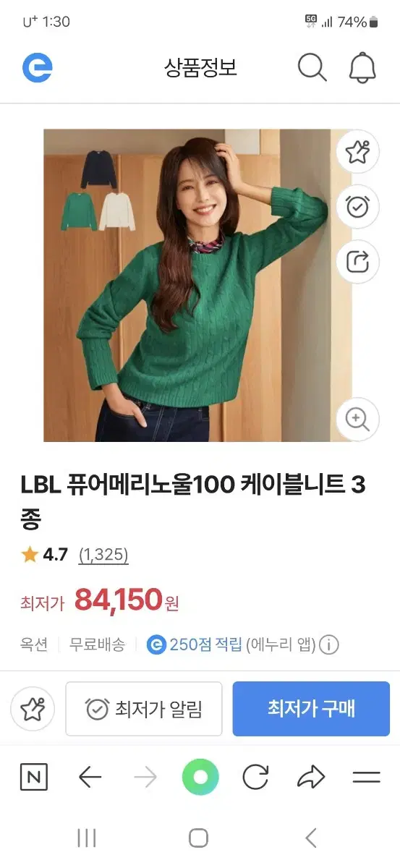The width and height of the screenshot is (400, 868).
Task: Open the browser hamburger menu
Action: pyautogui.click(x=367, y=778)
